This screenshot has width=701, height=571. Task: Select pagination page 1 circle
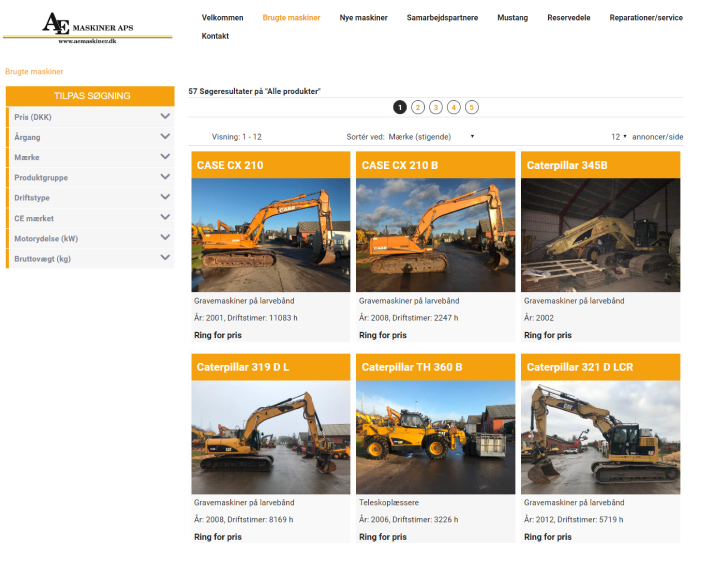400,107
